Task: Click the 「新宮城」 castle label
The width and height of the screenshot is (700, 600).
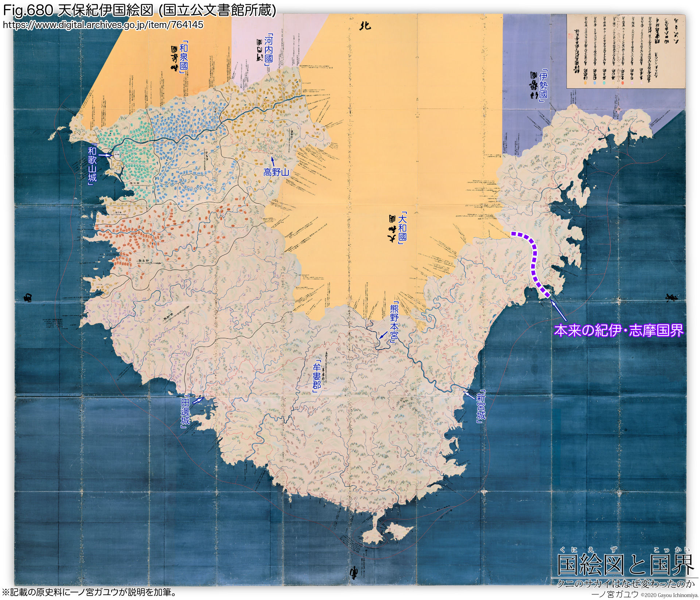Action: pos(481,406)
